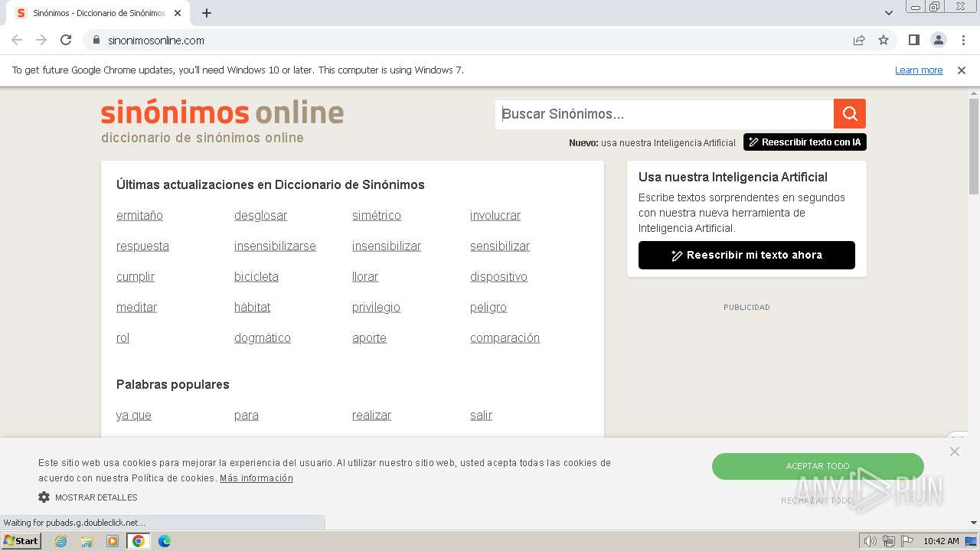Screen dimensions: 980x551
Task: Open the word bicicleta
Action: (256, 277)
